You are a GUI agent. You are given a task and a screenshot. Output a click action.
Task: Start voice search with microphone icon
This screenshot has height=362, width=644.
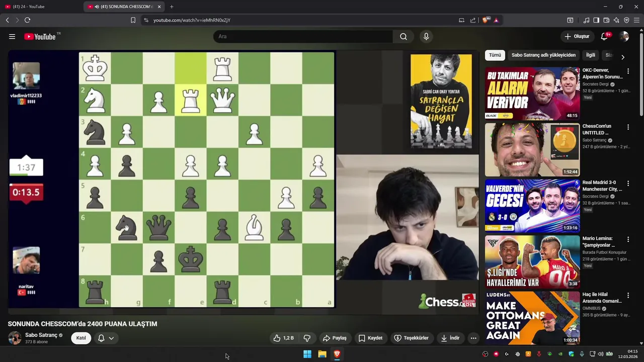pyautogui.click(x=426, y=37)
